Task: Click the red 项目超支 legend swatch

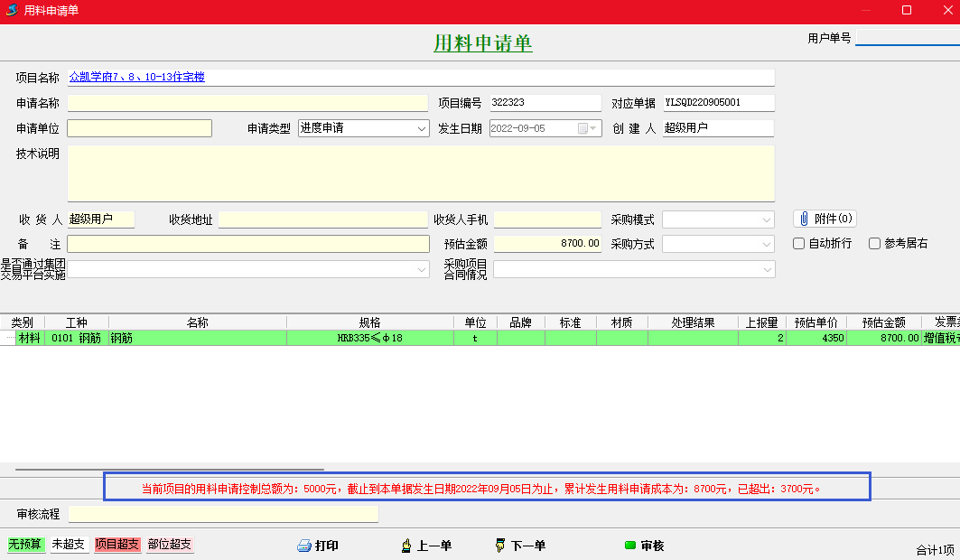Action: (117, 545)
